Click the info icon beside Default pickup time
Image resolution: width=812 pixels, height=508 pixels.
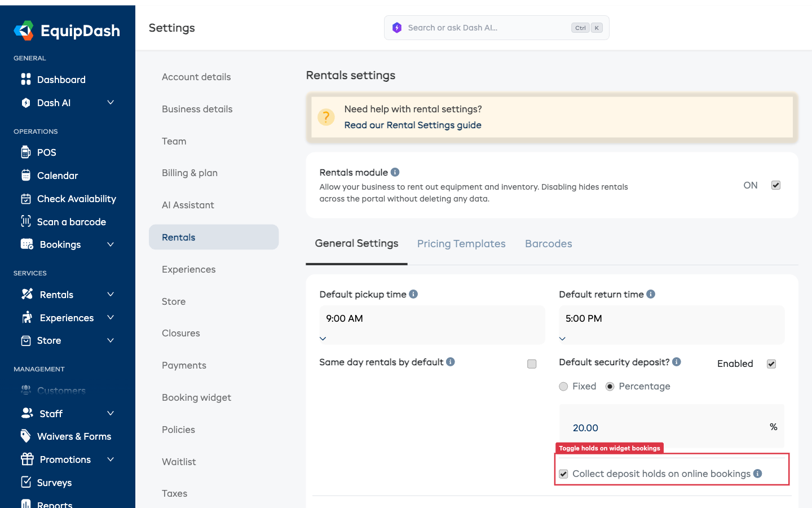pos(413,294)
